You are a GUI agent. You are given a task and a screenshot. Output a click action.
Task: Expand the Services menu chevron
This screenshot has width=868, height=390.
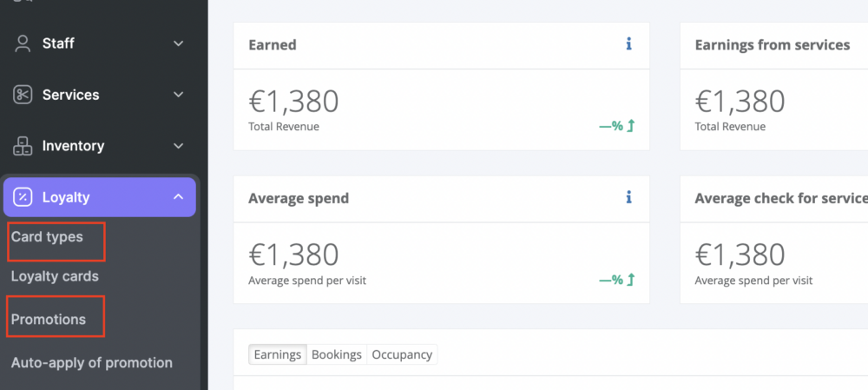coord(178,95)
